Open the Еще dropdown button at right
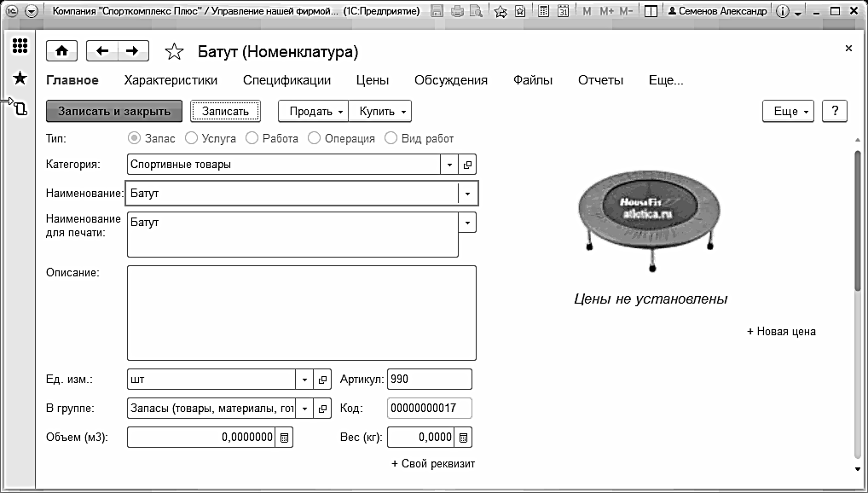Screen dimensions: 868x493 (x=789, y=112)
